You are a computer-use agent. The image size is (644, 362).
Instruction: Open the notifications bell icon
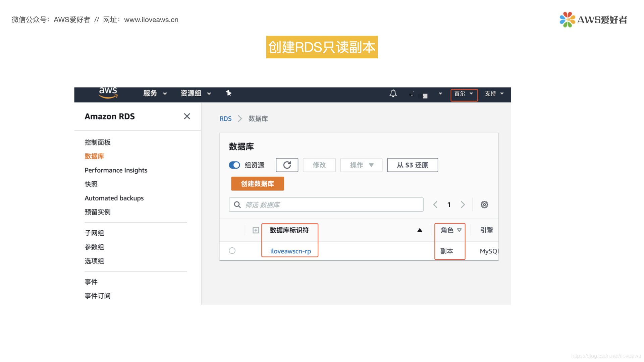[393, 94]
